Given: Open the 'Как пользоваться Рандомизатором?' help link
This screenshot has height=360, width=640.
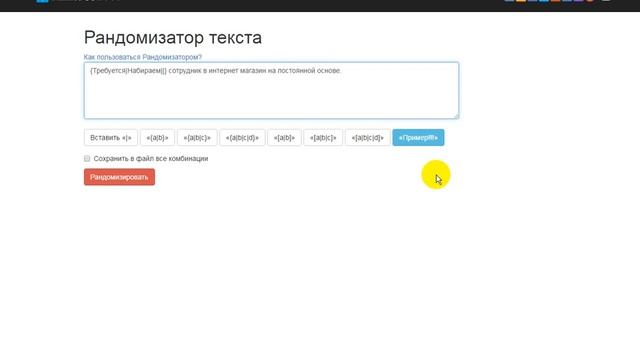Looking at the screenshot, I should point(142,57).
